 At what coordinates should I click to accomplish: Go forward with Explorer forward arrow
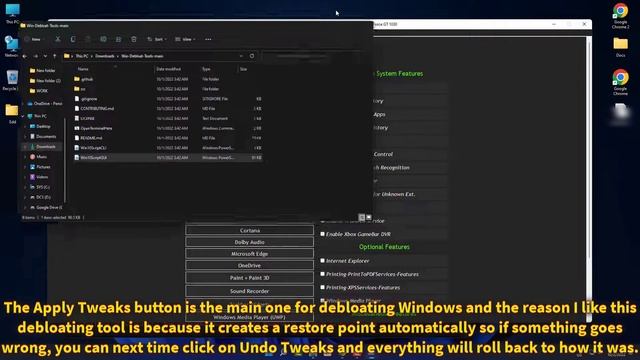36,56
